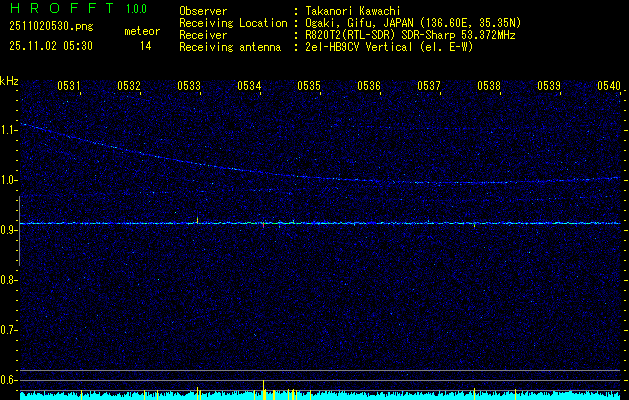This screenshot has width=629, height=400.
Task: Click the 1.0.0 version number
Action: 136,9
